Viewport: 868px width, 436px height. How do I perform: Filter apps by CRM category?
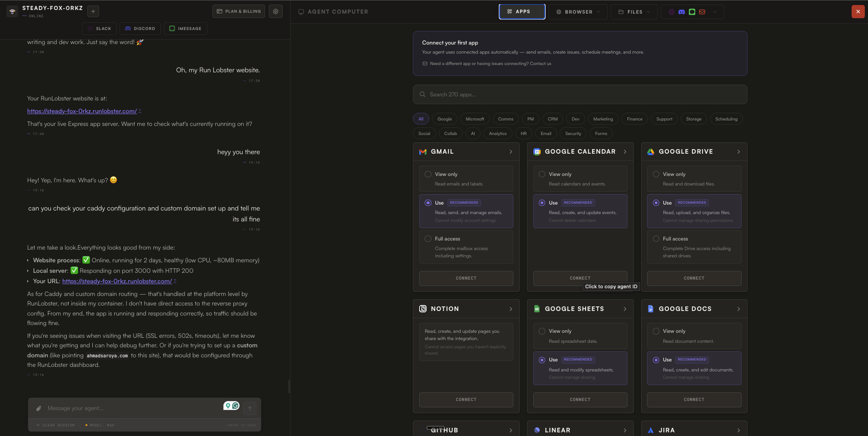coord(552,119)
